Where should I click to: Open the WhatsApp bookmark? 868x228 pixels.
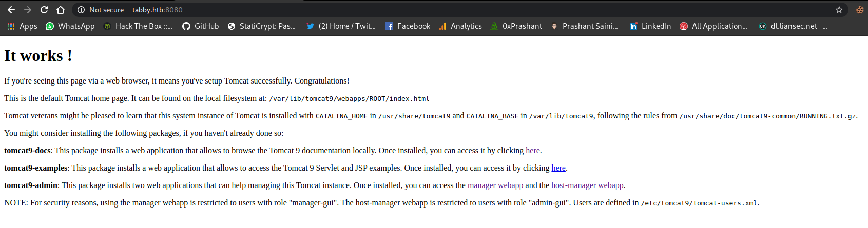coord(70,26)
